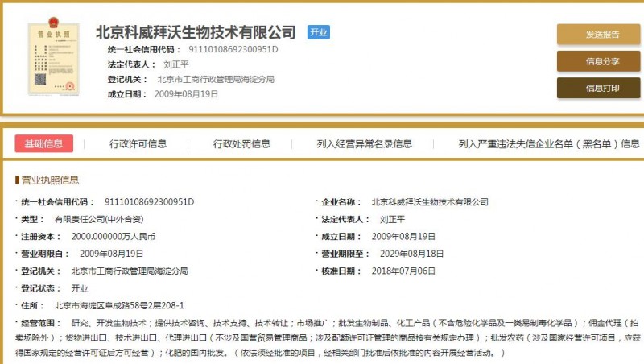This screenshot has height=364, width=644.
Task: Click the company title 北京科威拜沃生物技术有限公司
Action: (x=196, y=32)
